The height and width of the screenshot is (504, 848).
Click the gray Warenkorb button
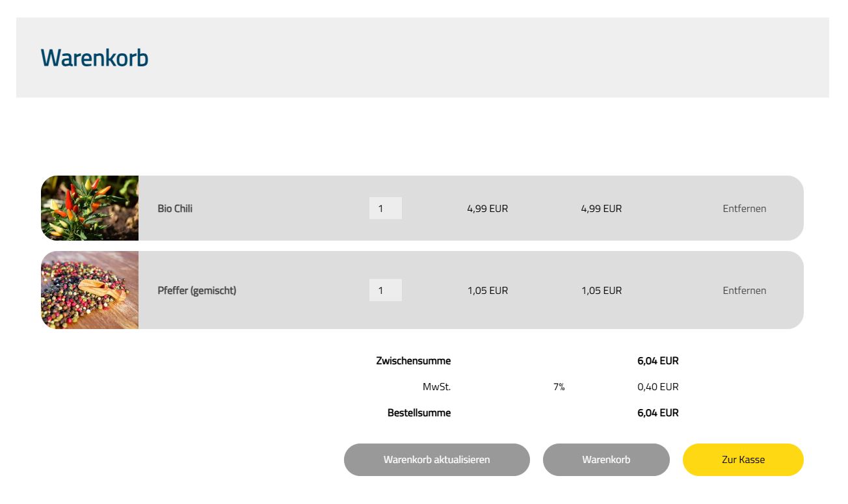605,460
